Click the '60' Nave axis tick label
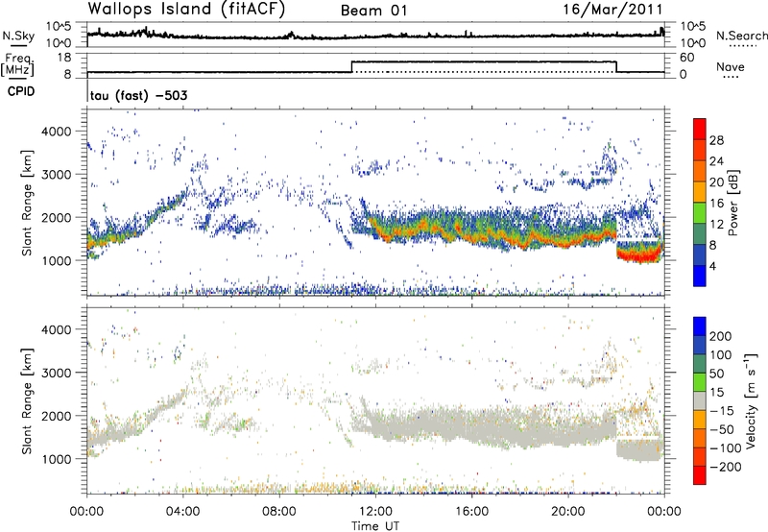The image size is (768, 532). (x=687, y=58)
